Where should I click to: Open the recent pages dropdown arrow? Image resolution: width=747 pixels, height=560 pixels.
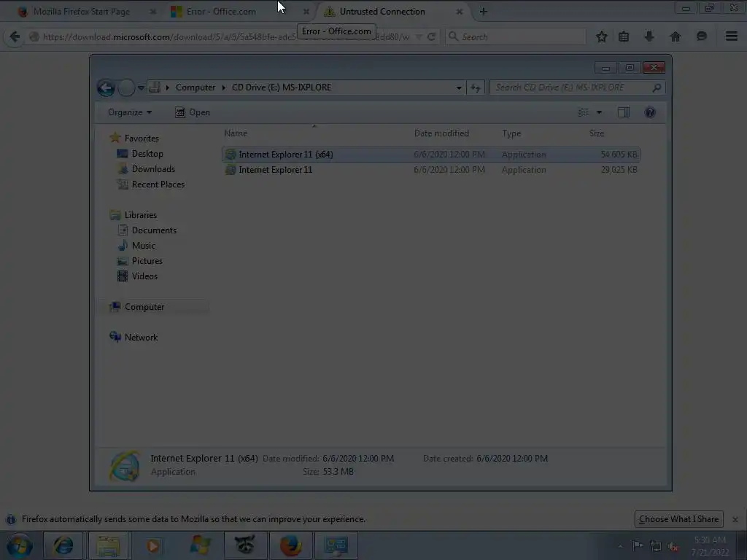point(141,87)
